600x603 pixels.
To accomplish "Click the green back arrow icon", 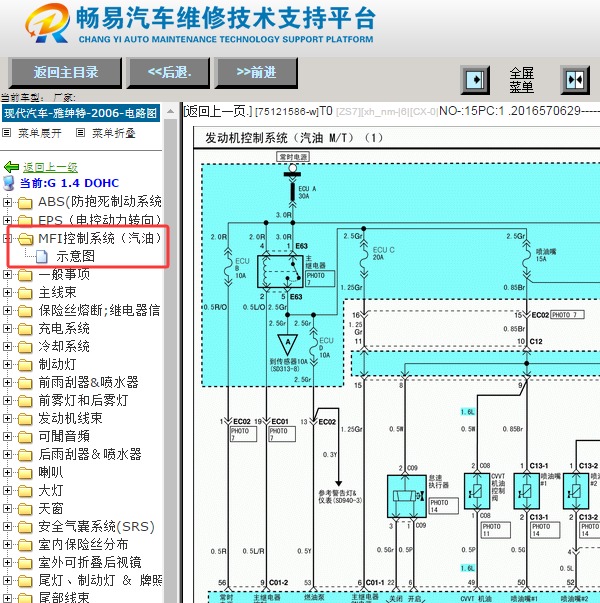I will point(11,167).
